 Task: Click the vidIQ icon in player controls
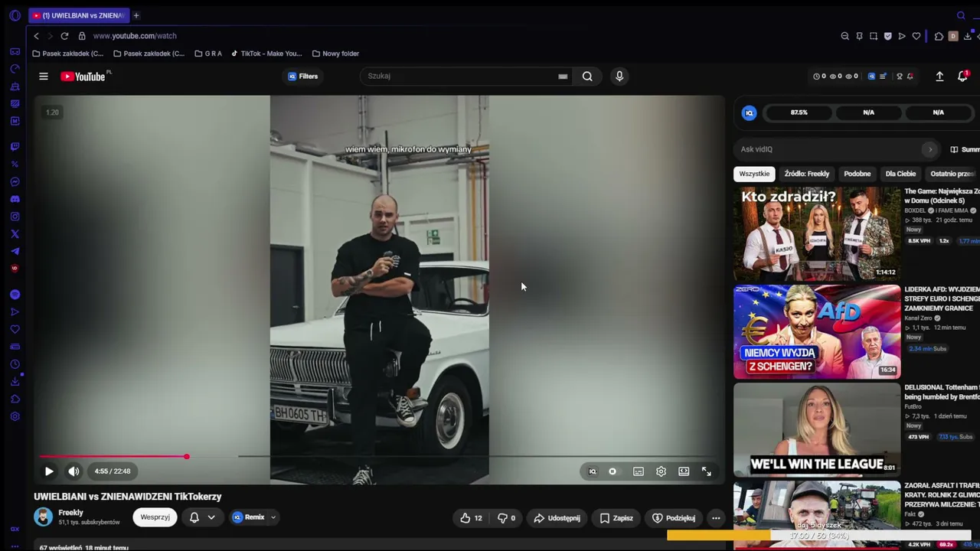592,471
